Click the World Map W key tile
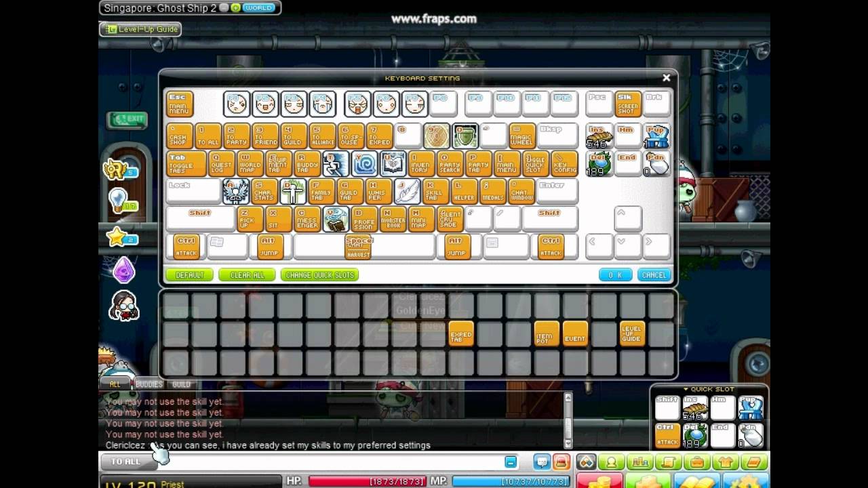This screenshot has height=488, width=868. point(250,163)
